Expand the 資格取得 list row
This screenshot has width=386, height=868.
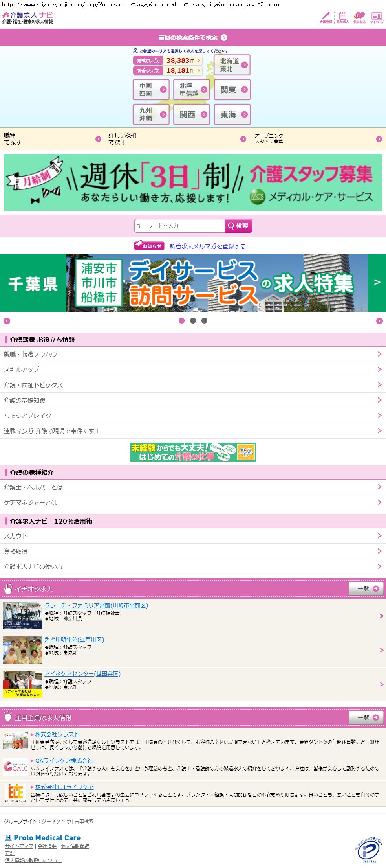click(193, 551)
